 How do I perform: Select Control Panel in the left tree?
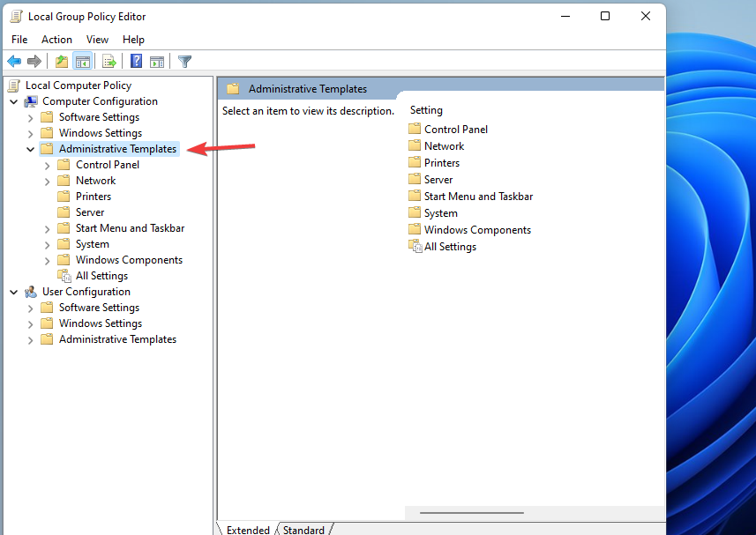pos(108,165)
